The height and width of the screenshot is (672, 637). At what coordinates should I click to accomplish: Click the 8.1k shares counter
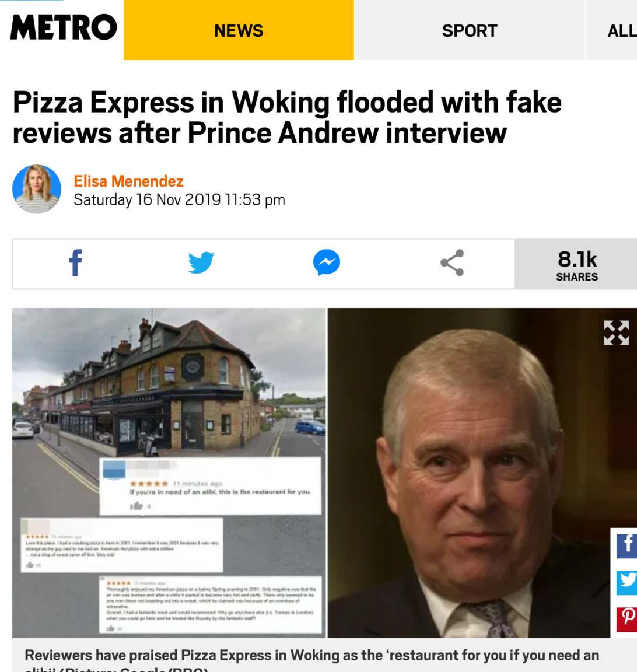576,264
